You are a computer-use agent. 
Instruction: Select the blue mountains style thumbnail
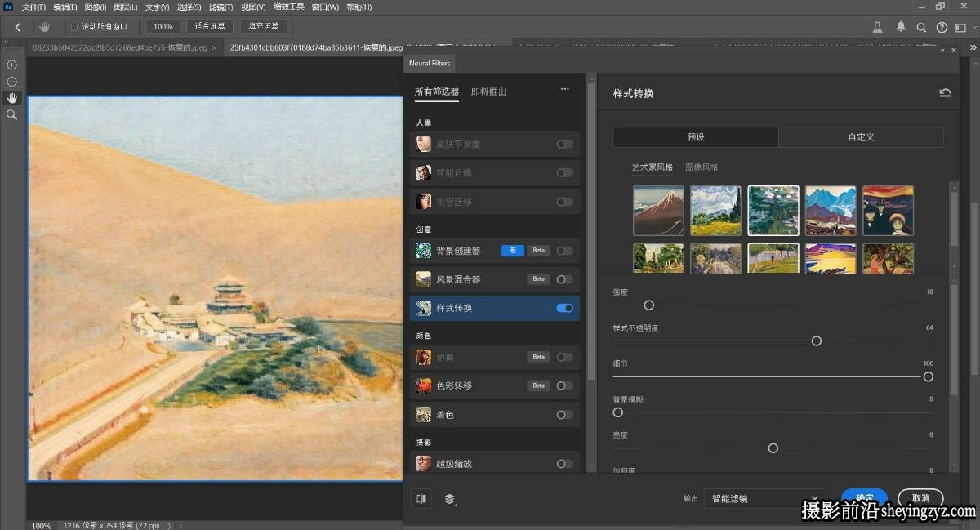(x=831, y=211)
